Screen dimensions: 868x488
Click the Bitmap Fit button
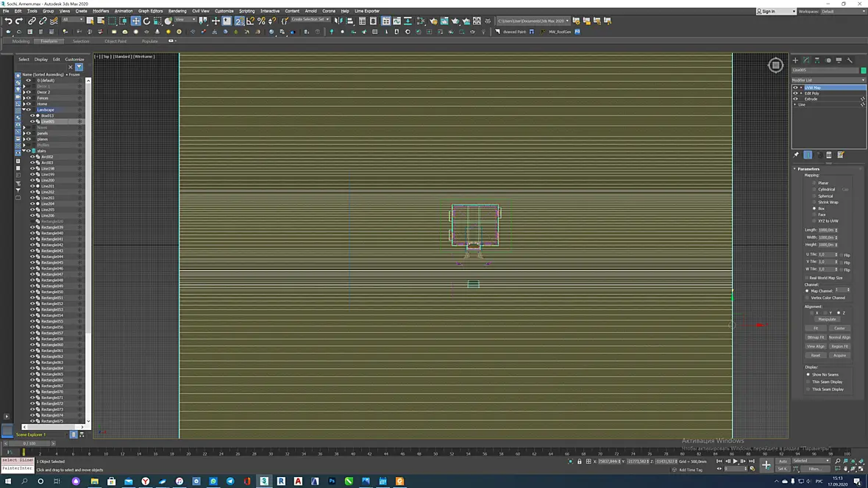(816, 337)
